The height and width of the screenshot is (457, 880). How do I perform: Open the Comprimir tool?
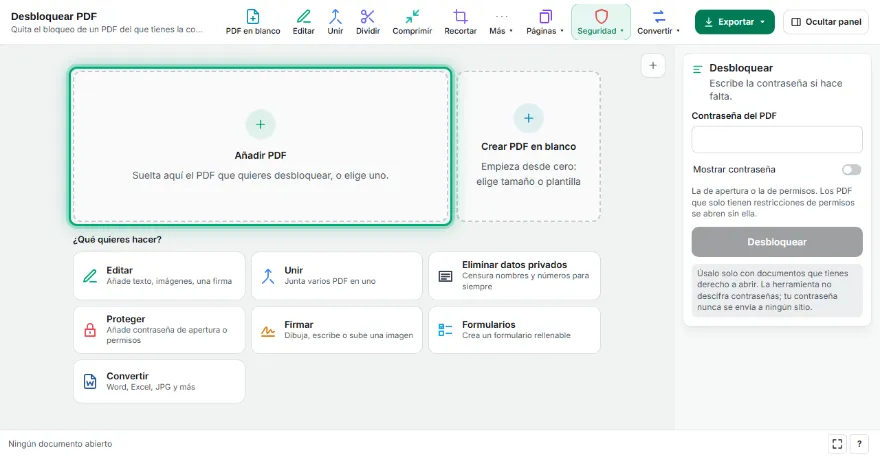tap(412, 22)
